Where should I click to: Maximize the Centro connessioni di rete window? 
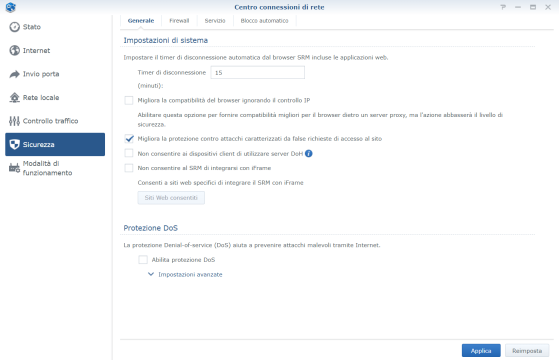click(533, 7)
